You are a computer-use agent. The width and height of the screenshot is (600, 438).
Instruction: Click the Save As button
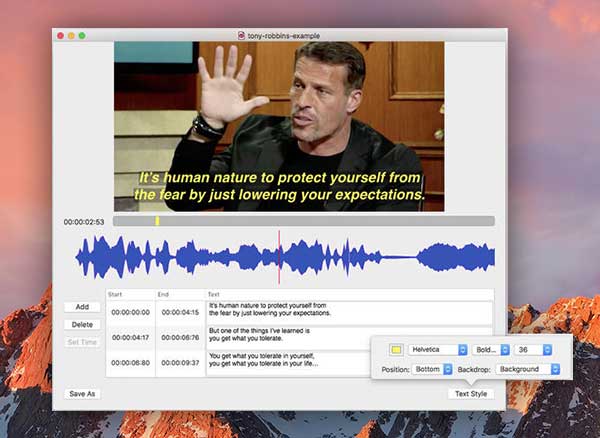tap(82, 394)
